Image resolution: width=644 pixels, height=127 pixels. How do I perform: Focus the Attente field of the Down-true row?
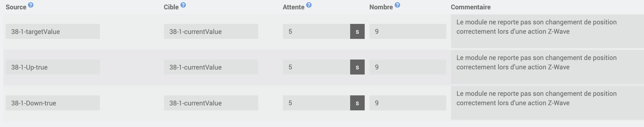pyautogui.click(x=316, y=103)
